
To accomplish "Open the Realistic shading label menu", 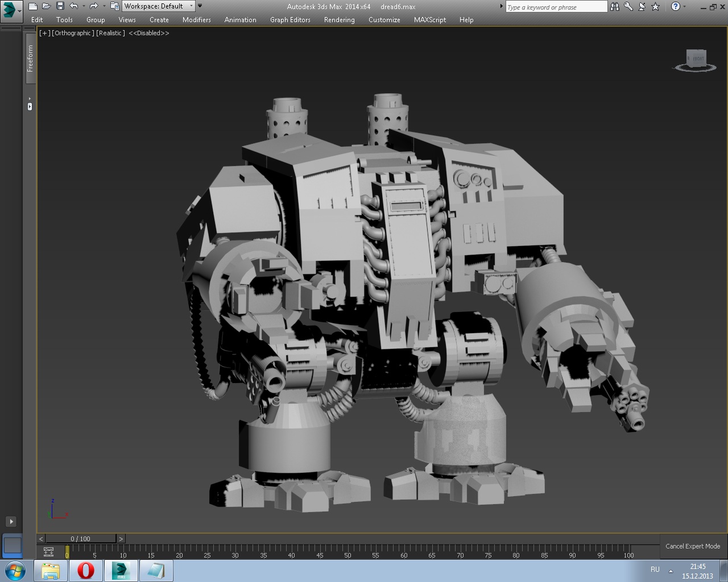I will tap(110, 33).
